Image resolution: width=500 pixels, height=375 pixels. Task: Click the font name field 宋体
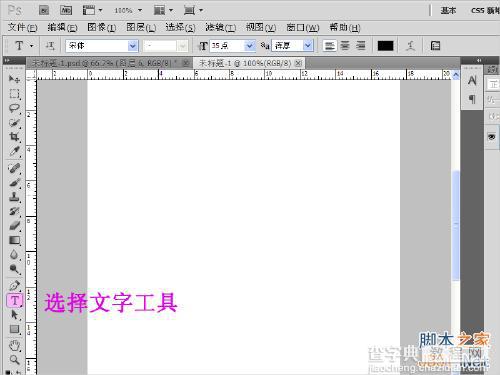(x=97, y=46)
